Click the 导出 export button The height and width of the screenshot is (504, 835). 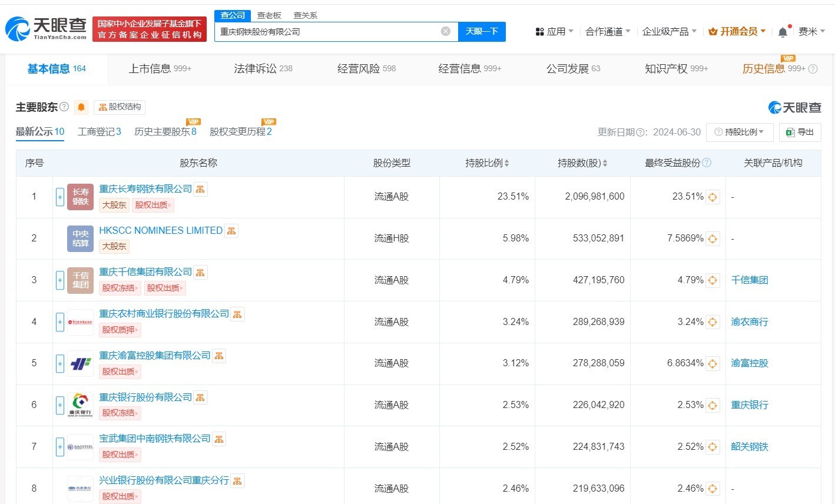click(800, 132)
